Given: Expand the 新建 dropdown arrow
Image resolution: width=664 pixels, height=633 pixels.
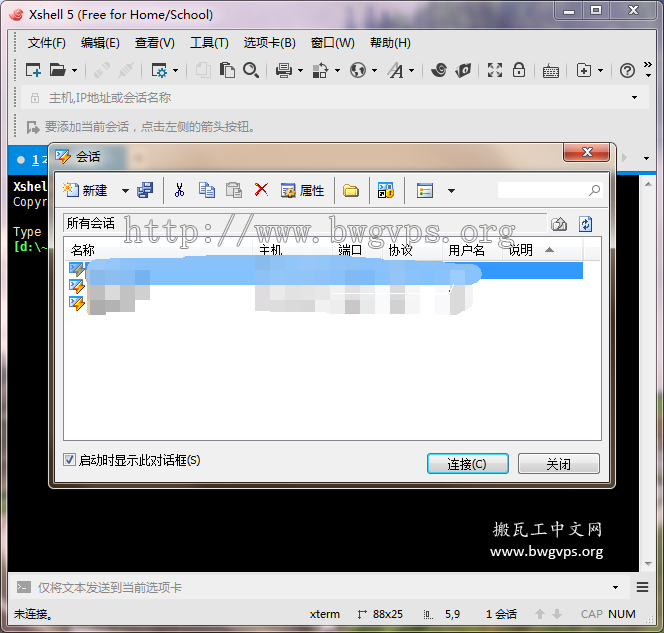Looking at the screenshot, I should (x=125, y=191).
